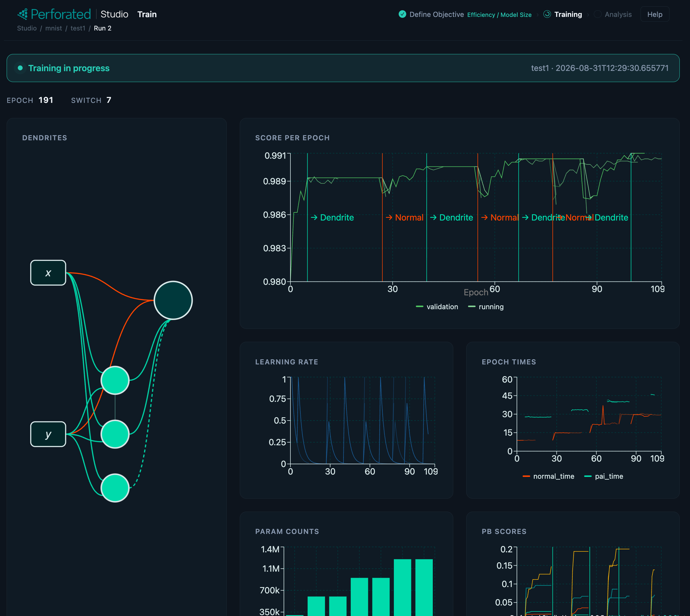The height and width of the screenshot is (616, 690).
Task: Select the Training step
Action: pyautogui.click(x=568, y=14)
